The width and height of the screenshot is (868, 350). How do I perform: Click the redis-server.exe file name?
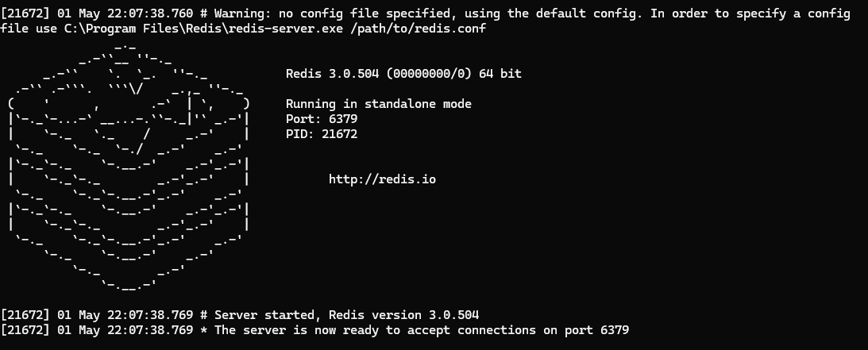click(x=286, y=29)
